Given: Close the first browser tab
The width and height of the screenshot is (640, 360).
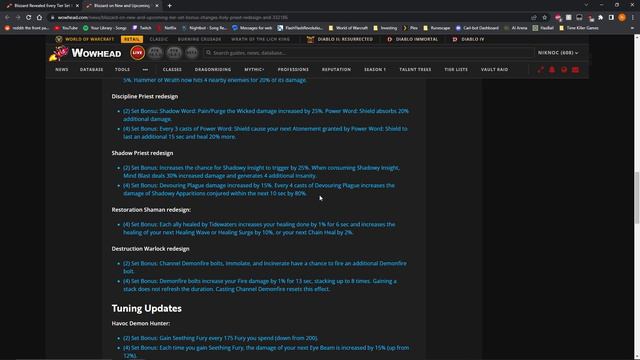Looking at the screenshot, I should [77, 6].
